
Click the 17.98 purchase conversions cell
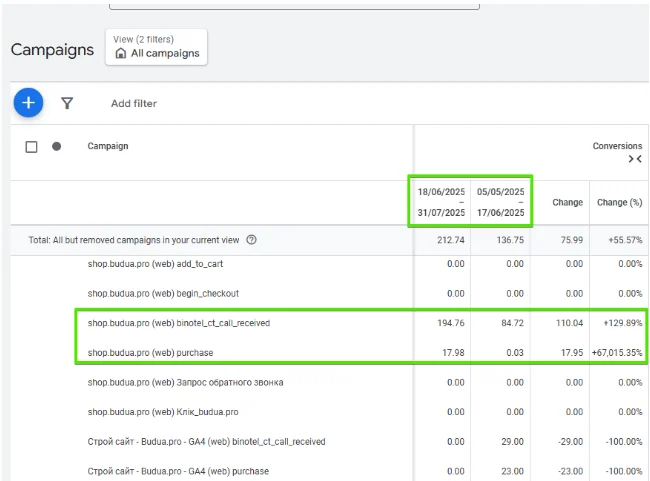click(x=453, y=353)
